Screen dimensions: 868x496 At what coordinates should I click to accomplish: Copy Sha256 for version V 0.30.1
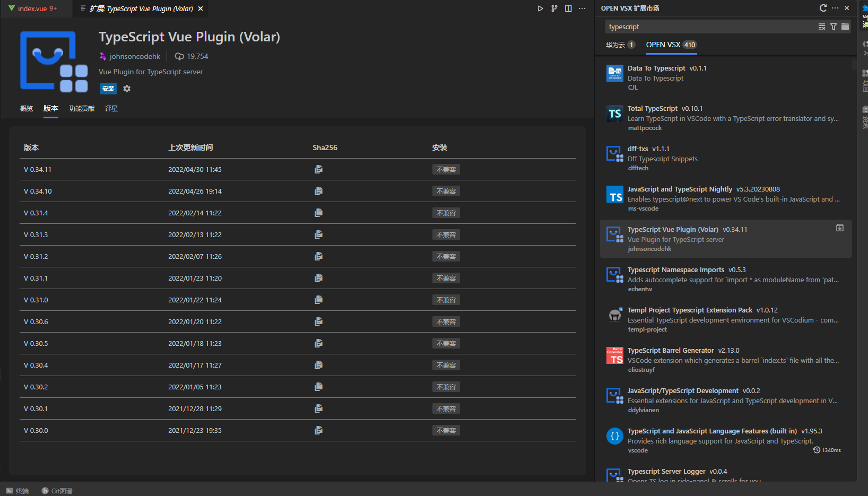coord(318,408)
